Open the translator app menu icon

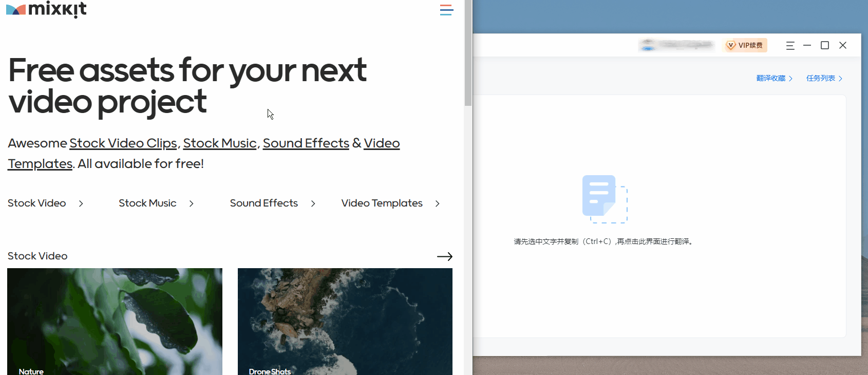click(x=790, y=46)
